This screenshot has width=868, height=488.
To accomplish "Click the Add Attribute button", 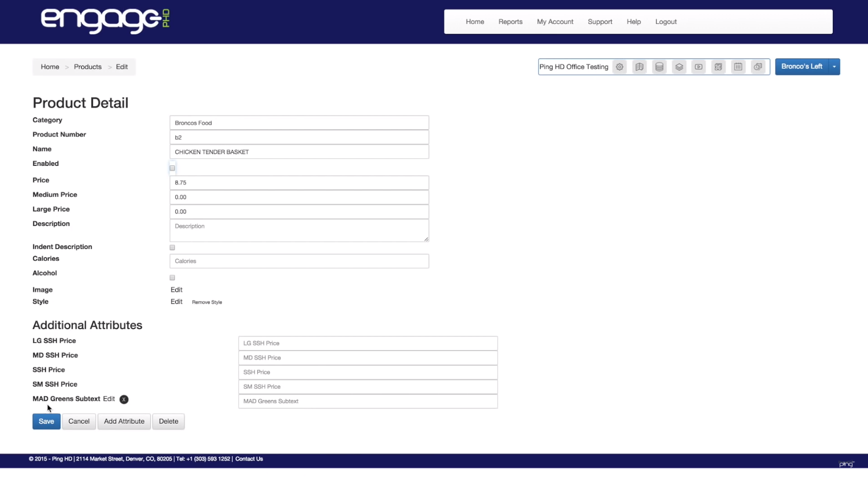I will (124, 421).
